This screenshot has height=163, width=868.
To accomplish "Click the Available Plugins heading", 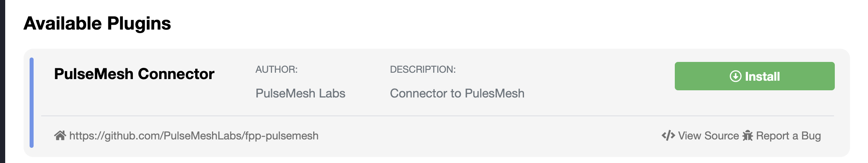I will coord(97,23).
